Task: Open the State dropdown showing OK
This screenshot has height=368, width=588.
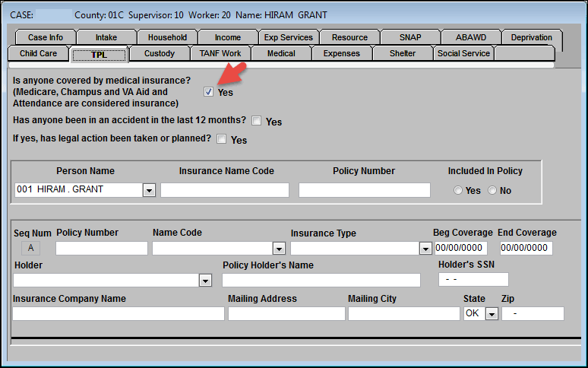Action: click(492, 313)
